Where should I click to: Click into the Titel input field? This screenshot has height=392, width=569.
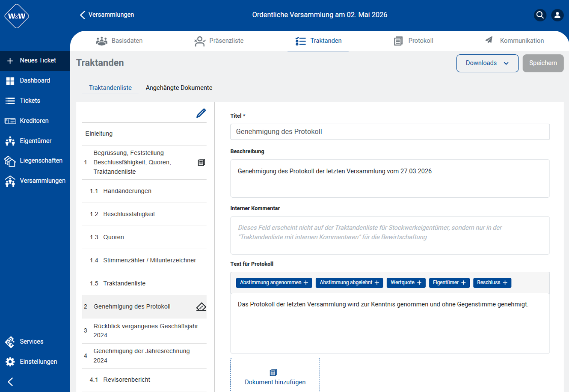pyautogui.click(x=390, y=132)
